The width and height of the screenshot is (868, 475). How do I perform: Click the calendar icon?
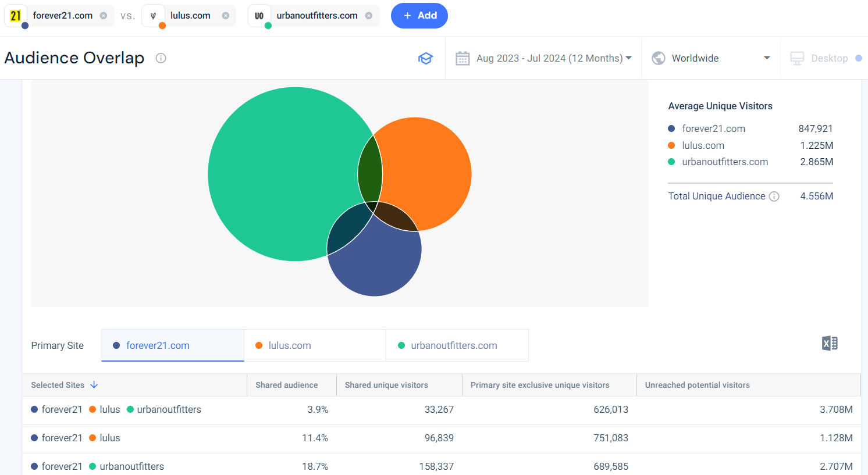click(463, 58)
